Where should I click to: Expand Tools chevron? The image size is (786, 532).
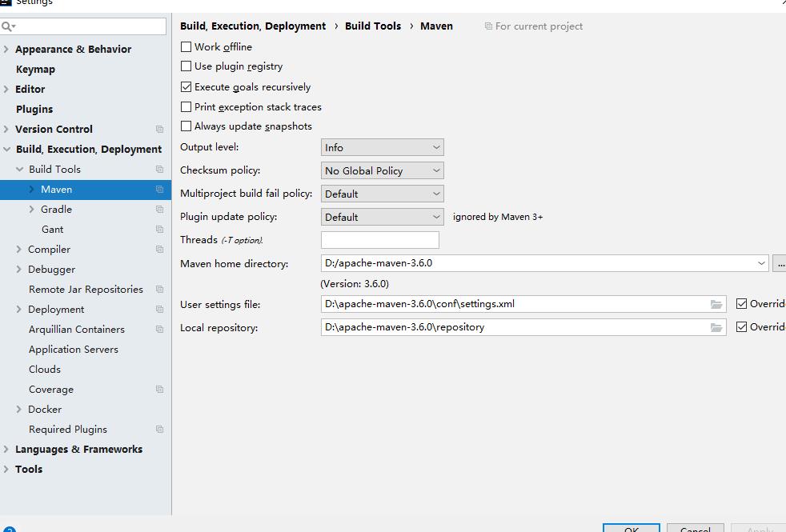pyautogui.click(x=6, y=470)
